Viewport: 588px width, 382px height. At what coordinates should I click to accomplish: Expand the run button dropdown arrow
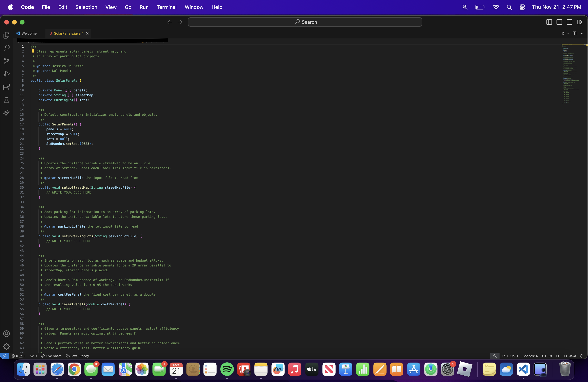(x=568, y=33)
